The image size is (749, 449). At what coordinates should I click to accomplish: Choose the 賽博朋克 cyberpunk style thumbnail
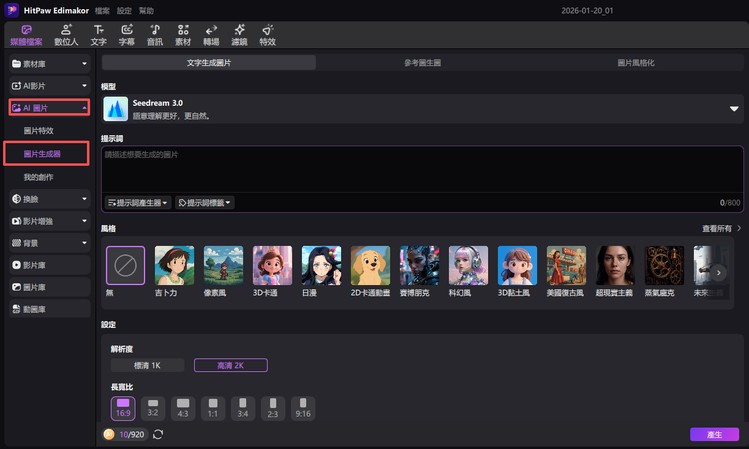pyautogui.click(x=419, y=266)
